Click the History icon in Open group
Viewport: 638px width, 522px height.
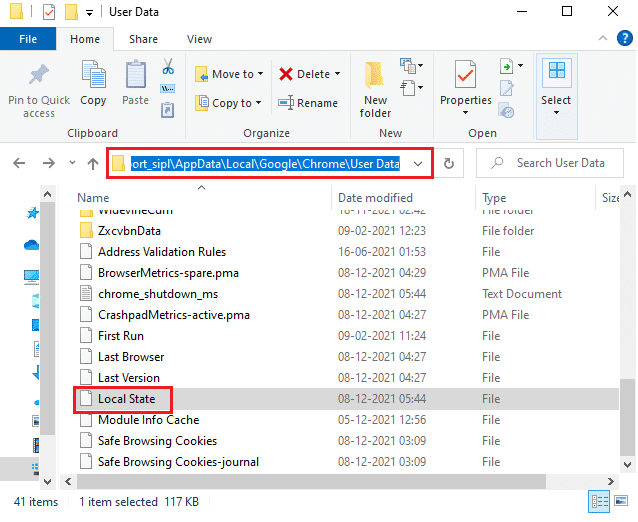[507, 111]
